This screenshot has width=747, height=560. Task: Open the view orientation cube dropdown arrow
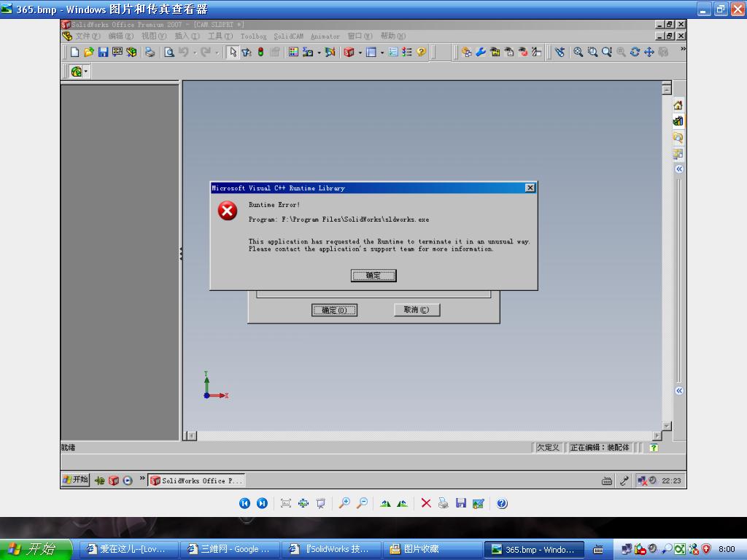360,52
